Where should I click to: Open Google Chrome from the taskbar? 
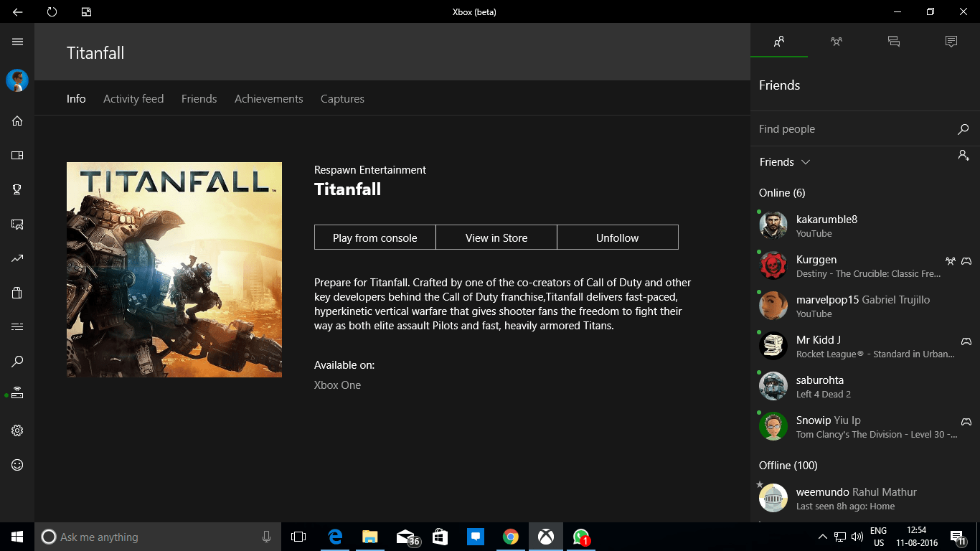coord(511,537)
